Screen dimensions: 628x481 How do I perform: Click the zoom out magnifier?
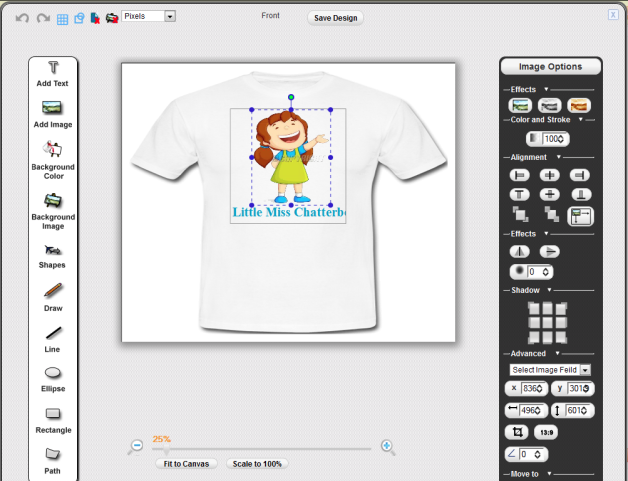pyautogui.click(x=136, y=446)
